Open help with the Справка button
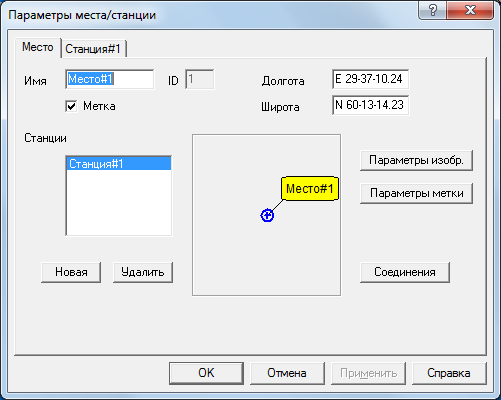The height and width of the screenshot is (400, 501). point(449,373)
